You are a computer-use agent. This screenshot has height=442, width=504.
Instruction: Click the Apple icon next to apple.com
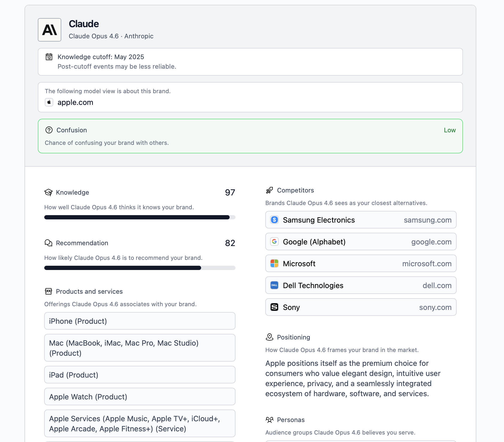pyautogui.click(x=49, y=102)
